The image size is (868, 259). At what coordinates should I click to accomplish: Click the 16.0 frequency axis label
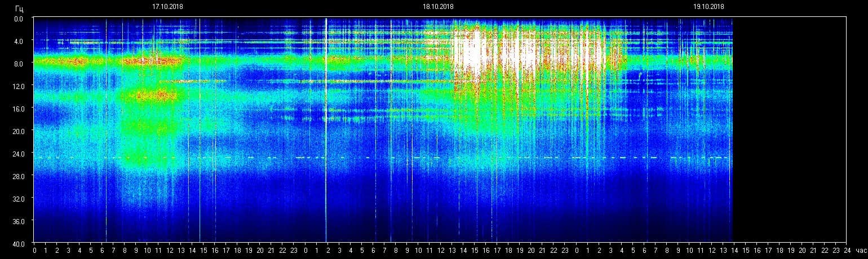click(19, 108)
